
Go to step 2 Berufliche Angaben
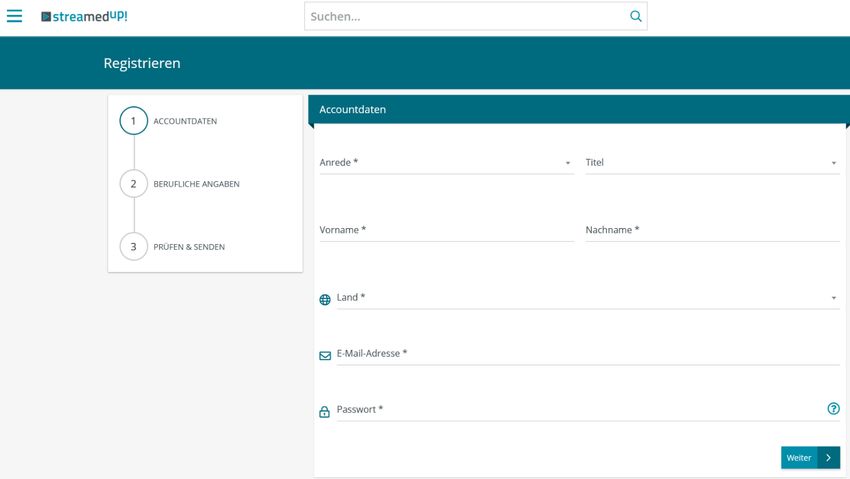click(133, 184)
